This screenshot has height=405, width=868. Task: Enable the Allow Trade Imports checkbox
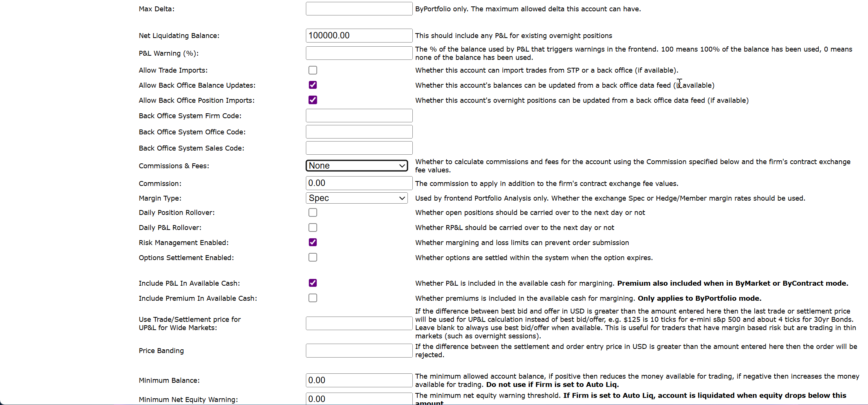pos(313,70)
